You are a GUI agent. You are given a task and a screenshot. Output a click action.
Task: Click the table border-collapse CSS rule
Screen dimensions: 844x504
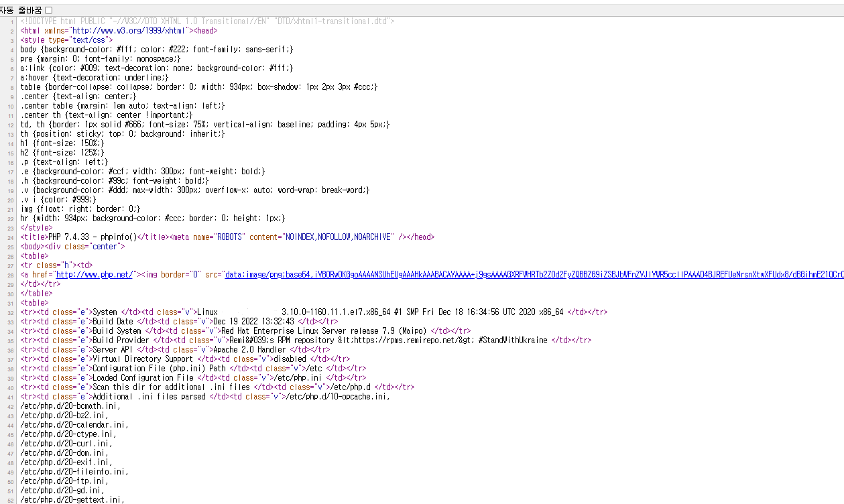(x=199, y=87)
